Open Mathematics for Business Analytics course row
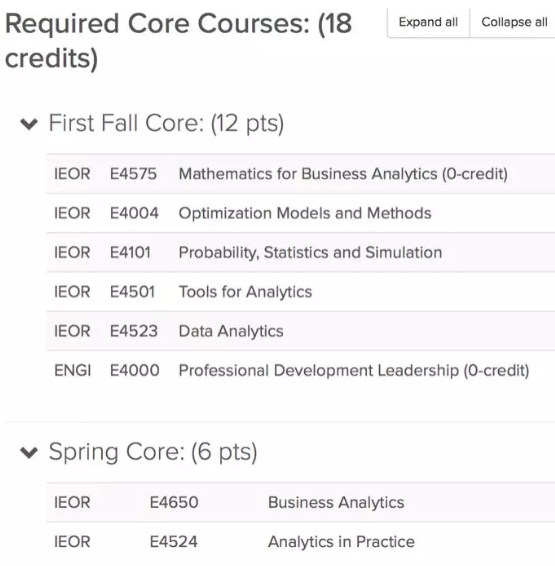 coord(301,174)
